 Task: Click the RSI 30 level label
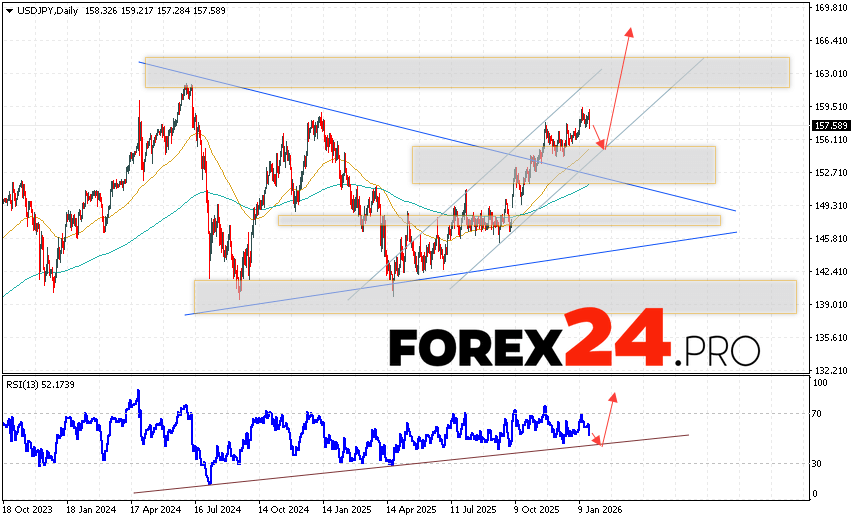[x=819, y=463]
